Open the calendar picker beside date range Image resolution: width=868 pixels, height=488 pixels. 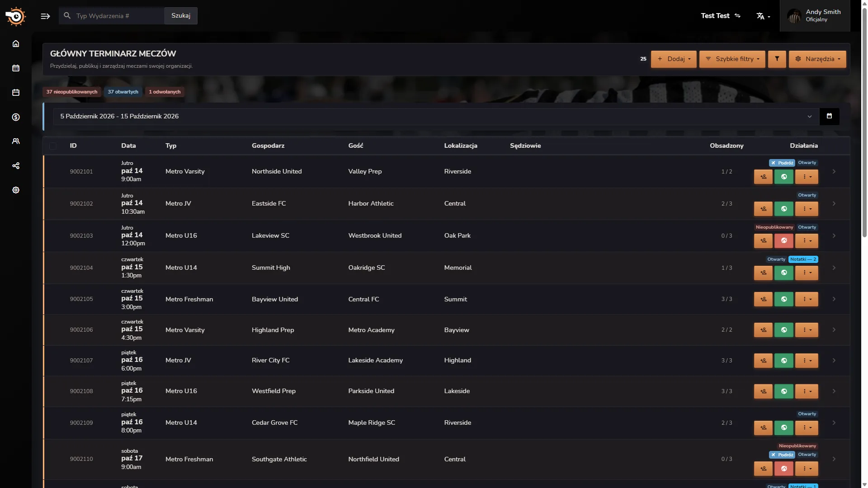click(829, 116)
